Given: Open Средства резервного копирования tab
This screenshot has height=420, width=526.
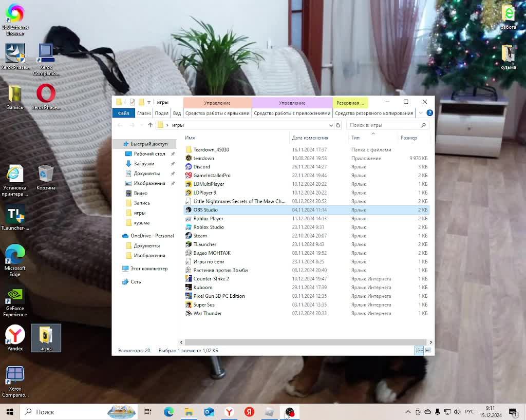Looking at the screenshot, I should click(x=374, y=113).
